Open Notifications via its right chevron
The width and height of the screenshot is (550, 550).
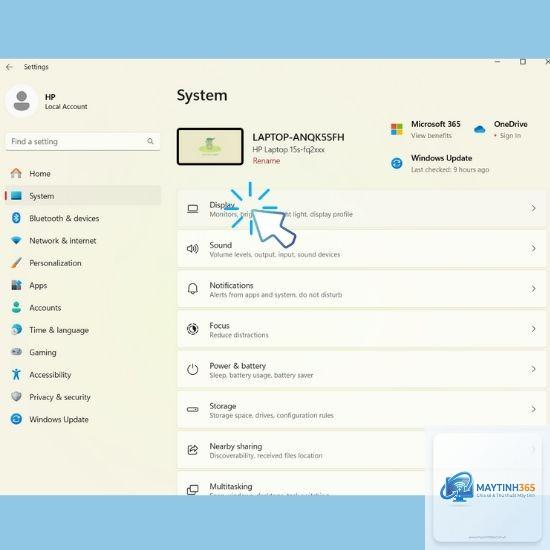tap(533, 289)
